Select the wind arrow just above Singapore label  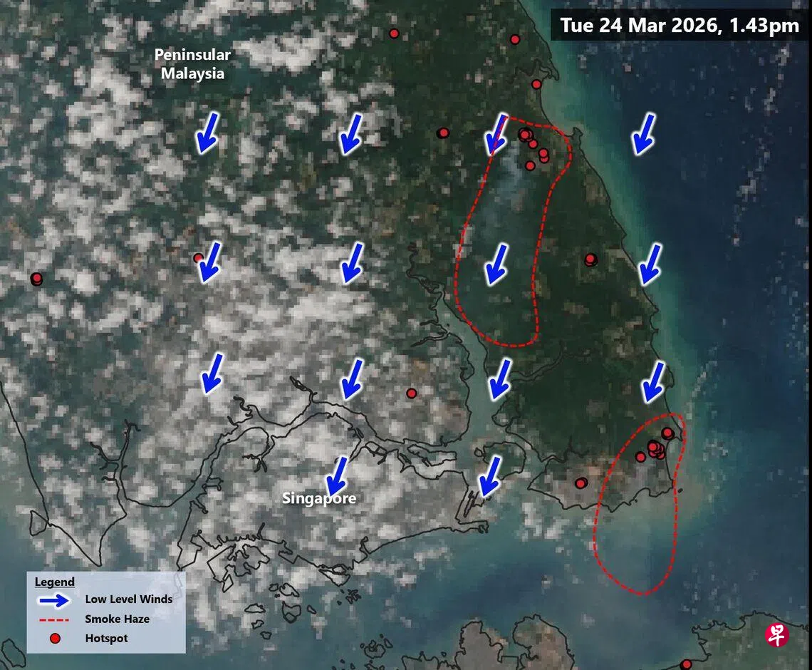[338, 475]
